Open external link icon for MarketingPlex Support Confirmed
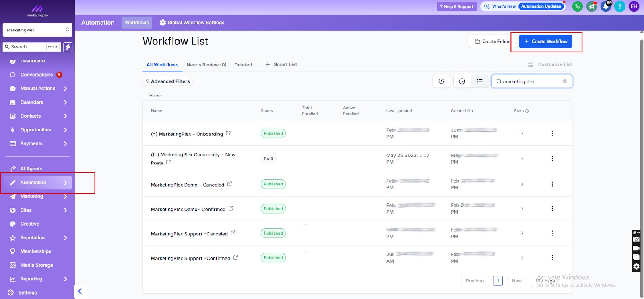The height and width of the screenshot is (299, 644). pyautogui.click(x=235, y=257)
